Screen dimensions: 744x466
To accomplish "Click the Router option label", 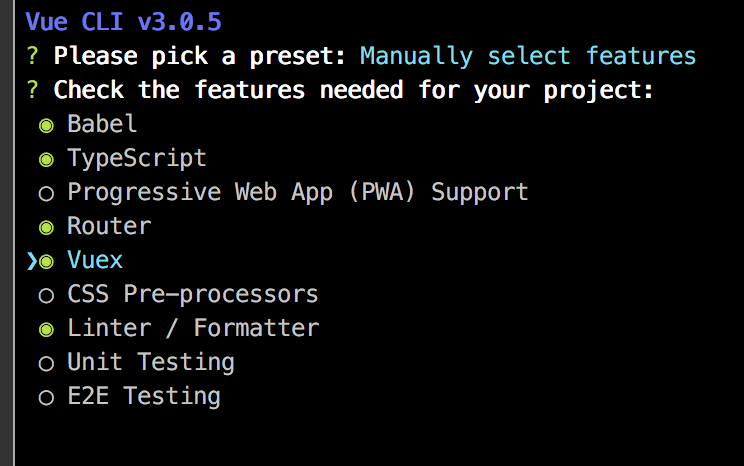I will [x=109, y=227].
